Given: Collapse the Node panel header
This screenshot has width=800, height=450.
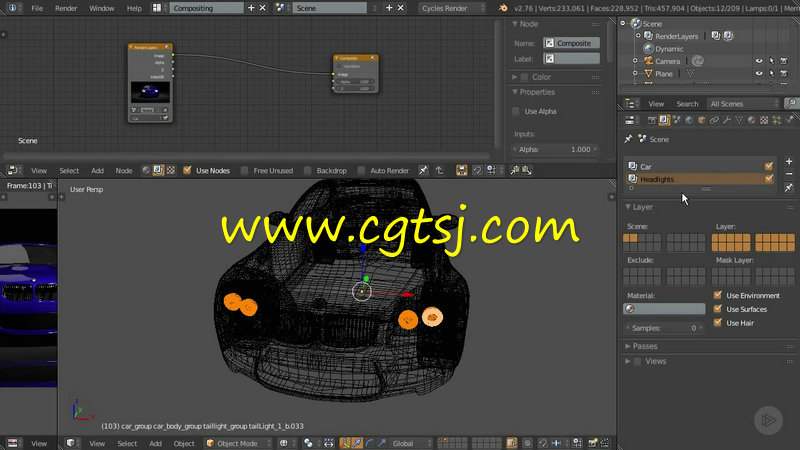Looking at the screenshot, I should [515, 24].
